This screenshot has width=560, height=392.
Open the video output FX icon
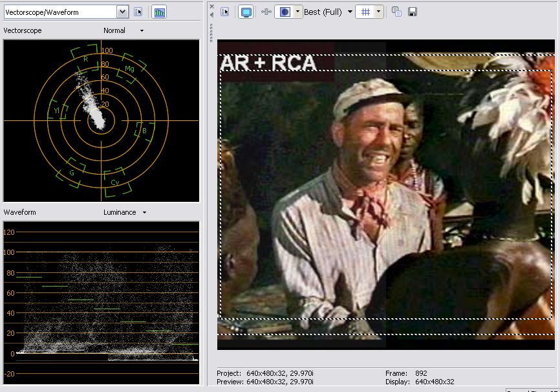pos(266,12)
